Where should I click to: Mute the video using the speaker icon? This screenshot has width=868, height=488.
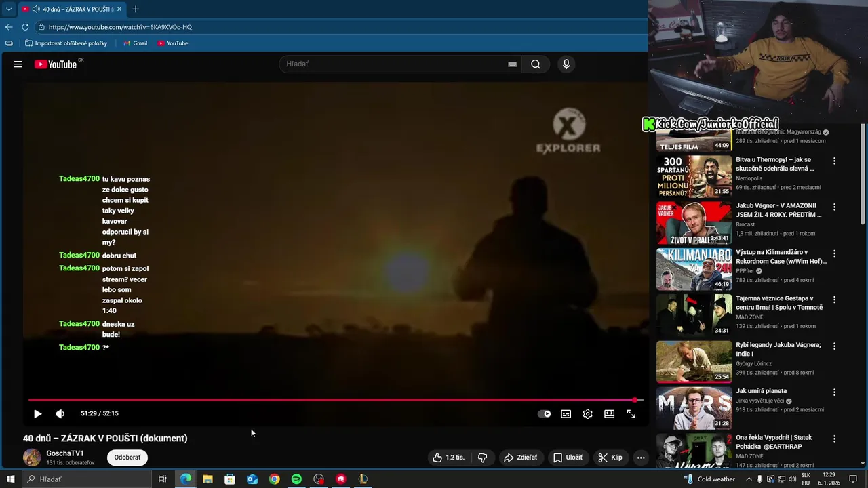click(60, 413)
